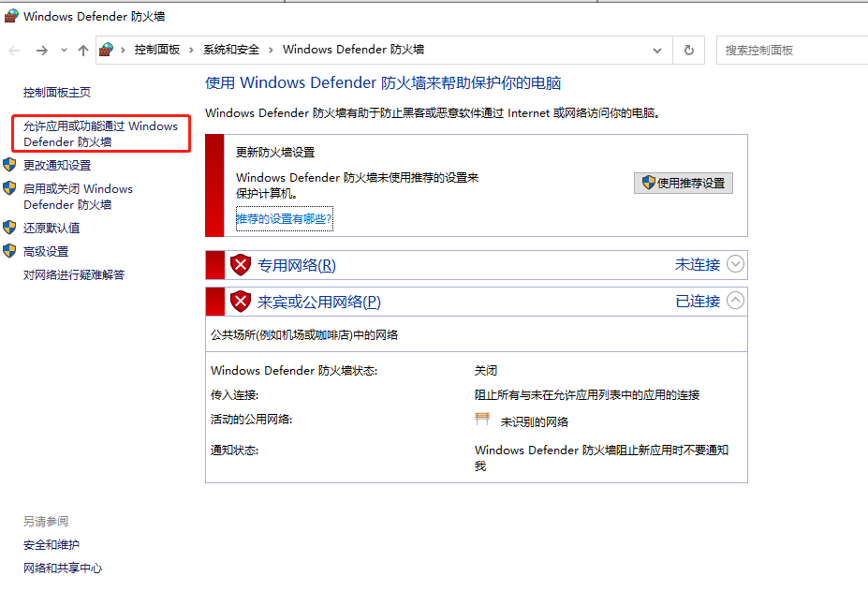Expand the 专用网络 section chevron
The height and width of the screenshot is (591, 868).
point(735,264)
